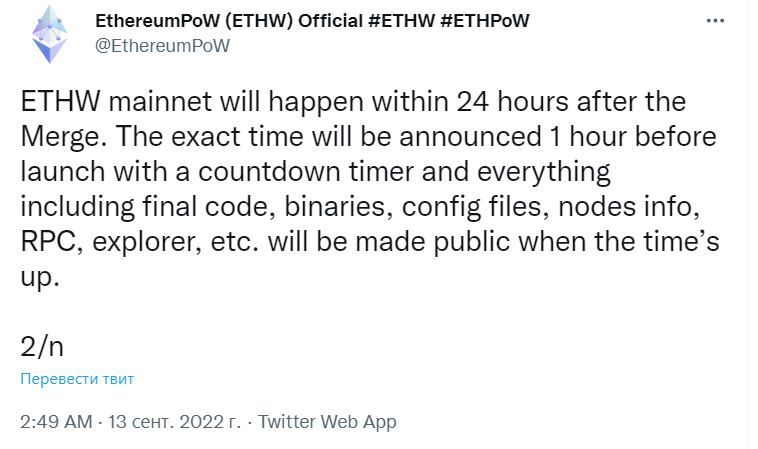
Task: Open the EthereumPoW profile avatar
Action: [49, 34]
